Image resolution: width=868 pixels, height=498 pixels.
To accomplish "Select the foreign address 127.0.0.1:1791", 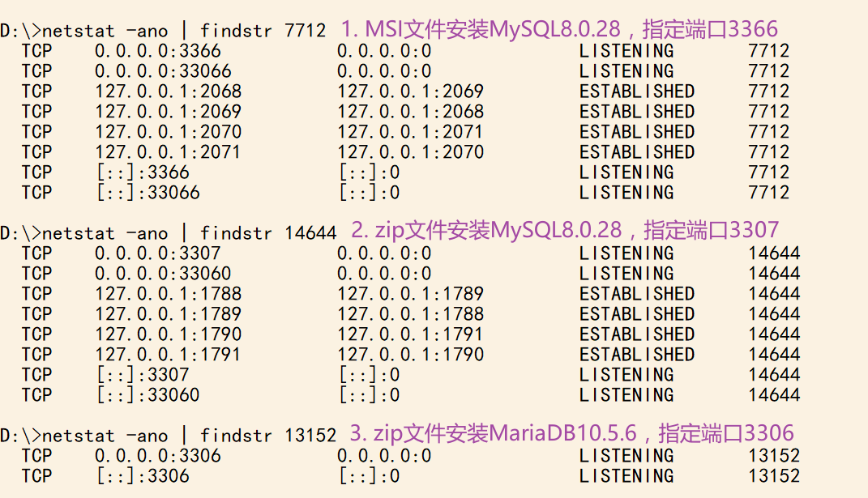I will click(x=411, y=334).
